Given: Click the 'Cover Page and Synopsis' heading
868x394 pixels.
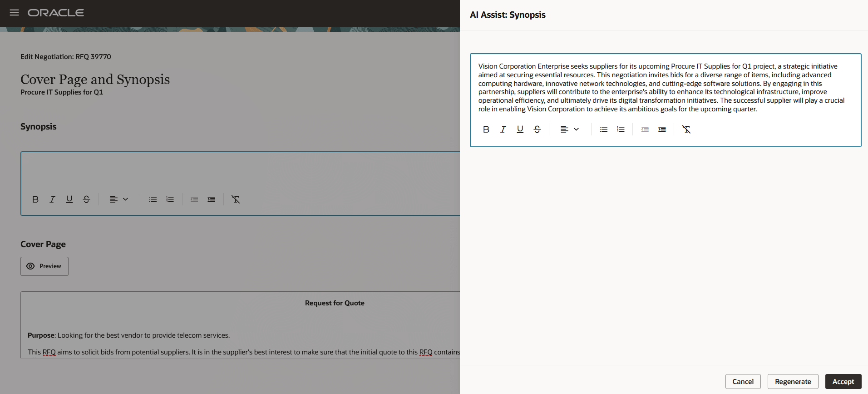Looking at the screenshot, I should click(x=95, y=80).
